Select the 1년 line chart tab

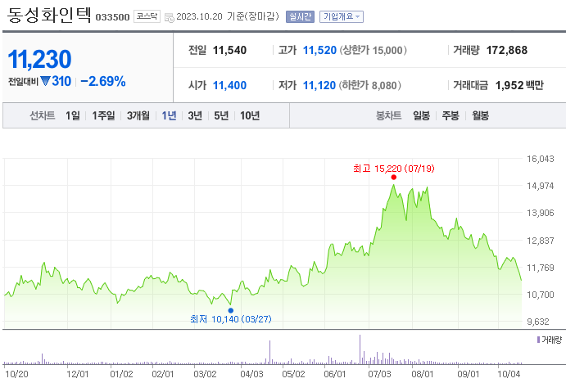[x=169, y=115]
